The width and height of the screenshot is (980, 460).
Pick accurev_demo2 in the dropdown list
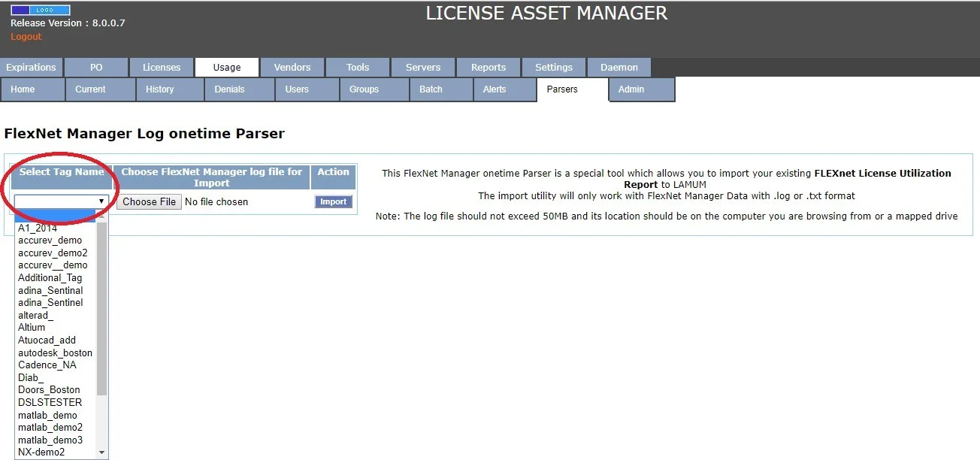pos(56,253)
